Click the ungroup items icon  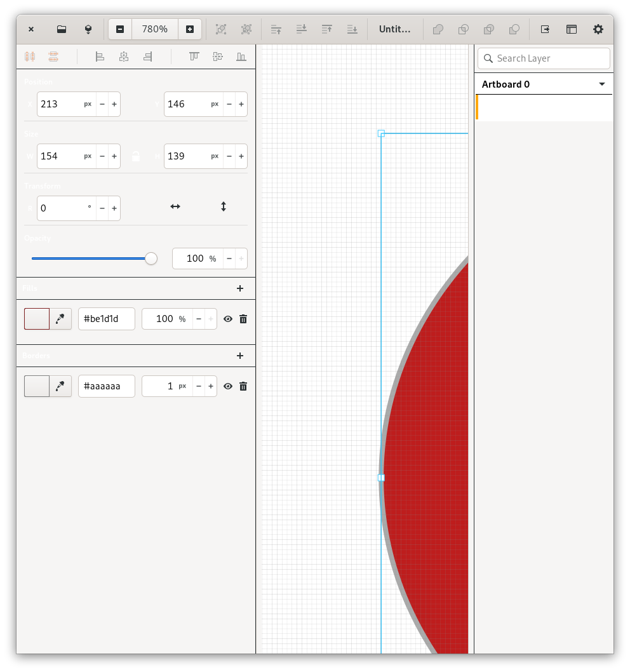(246, 29)
